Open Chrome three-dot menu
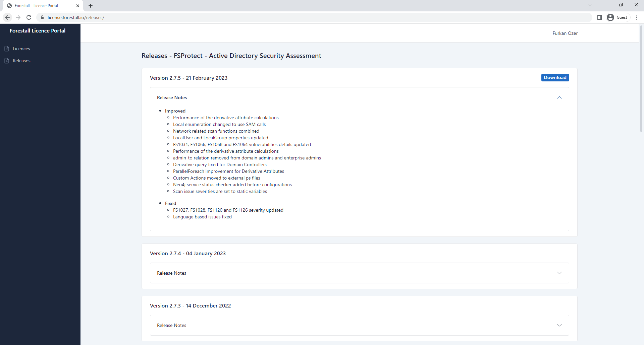This screenshot has width=644, height=345. 637,17
